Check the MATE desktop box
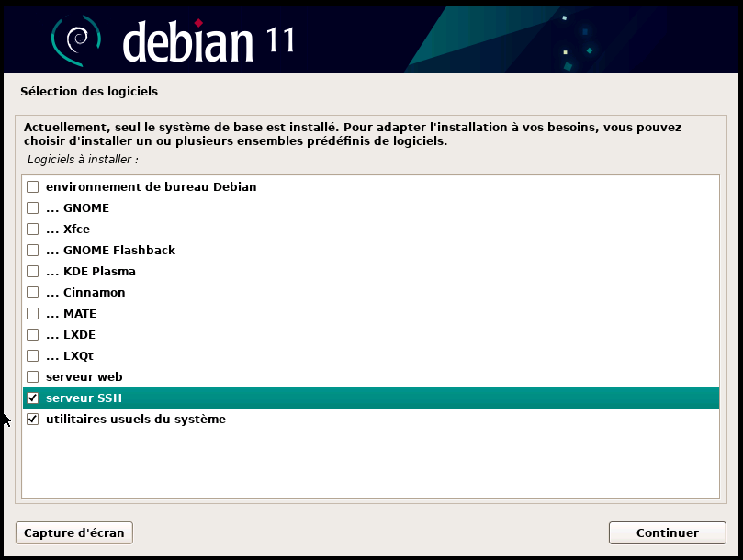This screenshot has height=560, width=743. click(33, 314)
